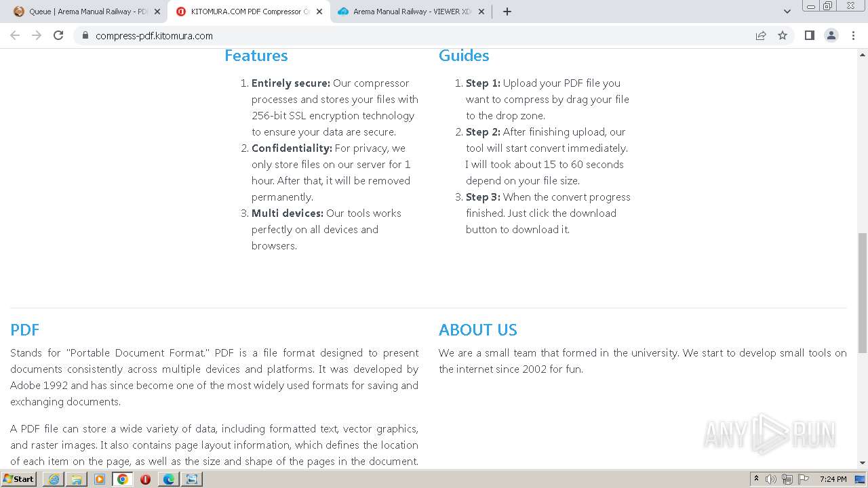Click 'Stands for Portable Document Format' paragraph
Viewport: 868px width, 488px height.
214,378
